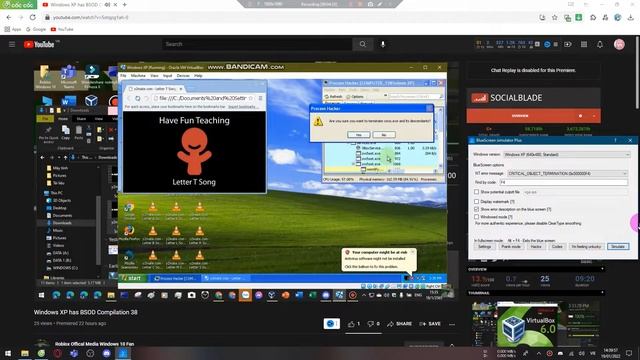Image resolution: width=640 pixels, height=360 pixels.
Task: Click the taskbar clock
Action: [610, 353]
